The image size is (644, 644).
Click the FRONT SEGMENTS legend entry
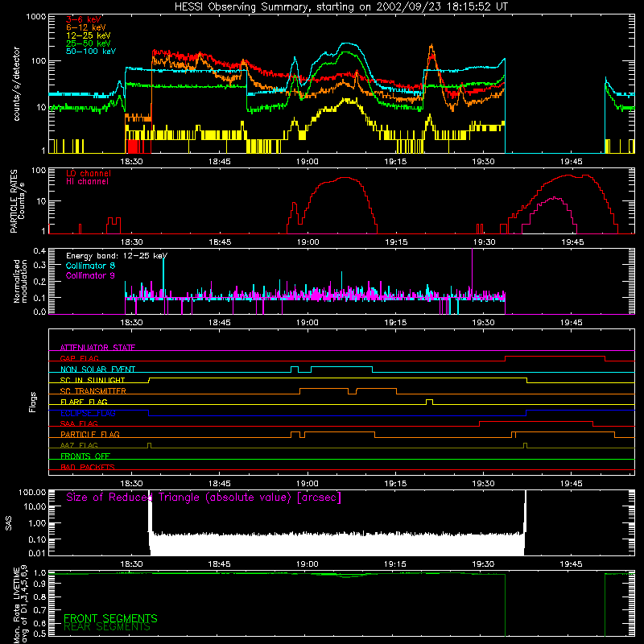(110, 618)
